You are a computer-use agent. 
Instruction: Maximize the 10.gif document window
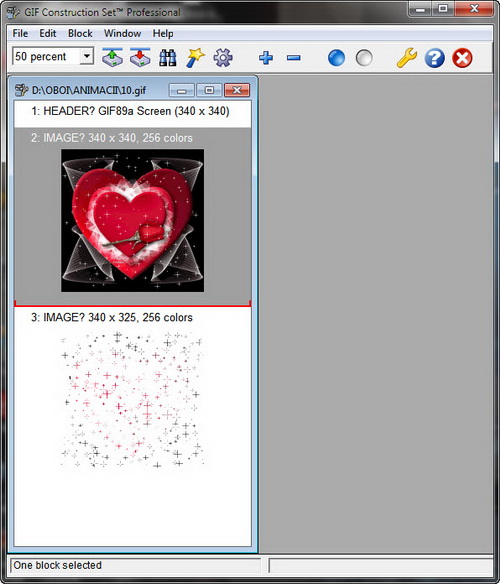209,91
